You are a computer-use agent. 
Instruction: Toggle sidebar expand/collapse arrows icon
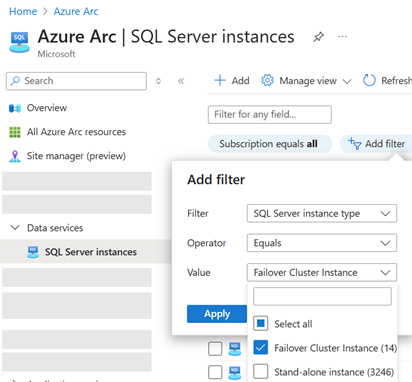pos(158,81)
